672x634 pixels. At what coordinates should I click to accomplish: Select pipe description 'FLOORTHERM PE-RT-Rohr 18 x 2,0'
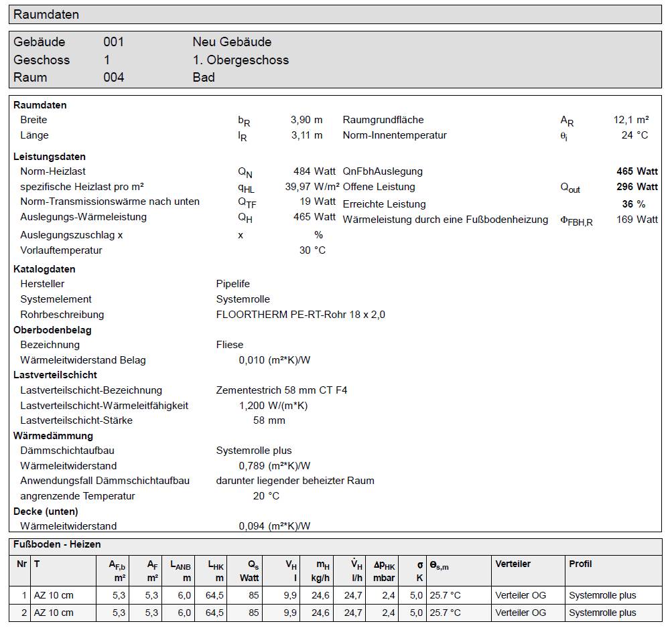pyautogui.click(x=300, y=315)
